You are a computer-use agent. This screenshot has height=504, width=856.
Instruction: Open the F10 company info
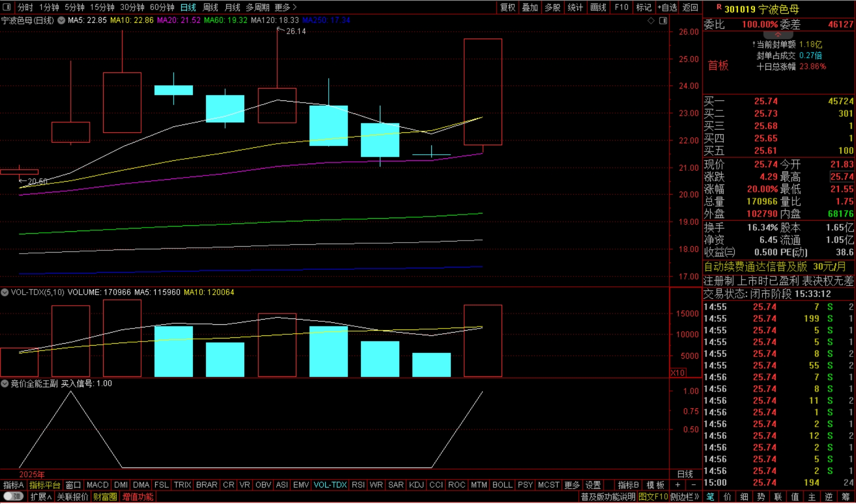click(621, 7)
